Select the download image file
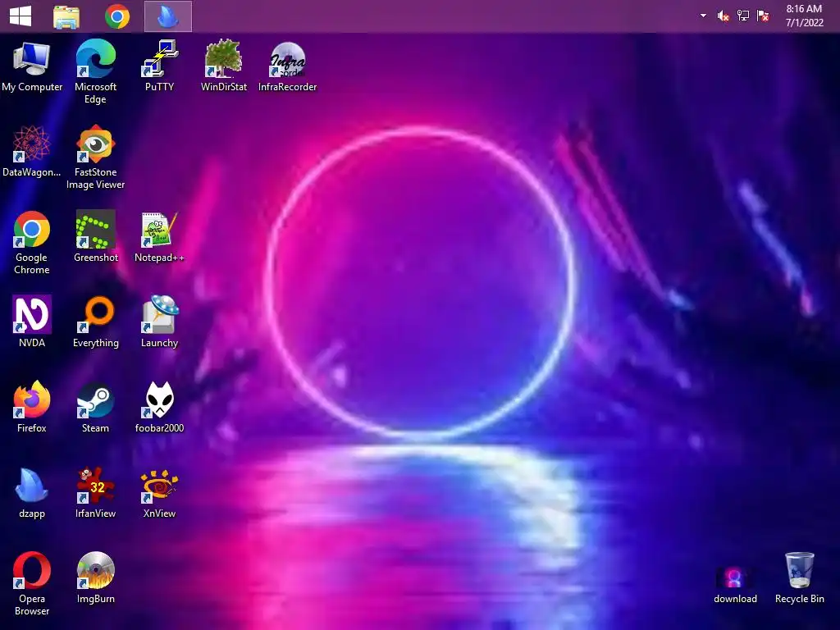Image resolution: width=840 pixels, height=630 pixels. point(735,584)
